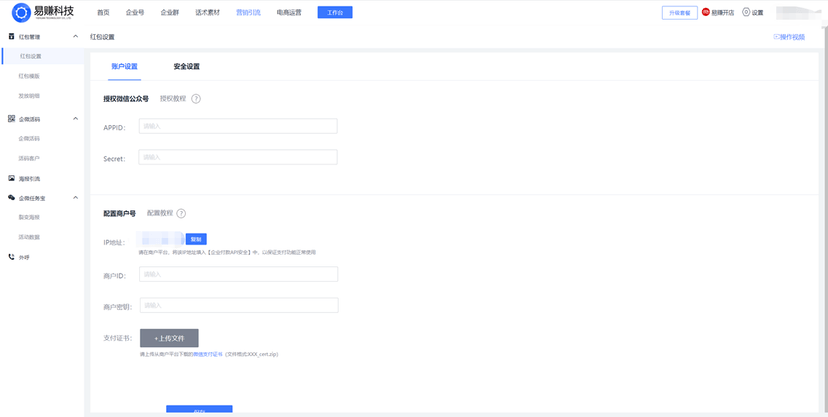
Task: Open 设置 via the gear icon
Action: (x=746, y=13)
